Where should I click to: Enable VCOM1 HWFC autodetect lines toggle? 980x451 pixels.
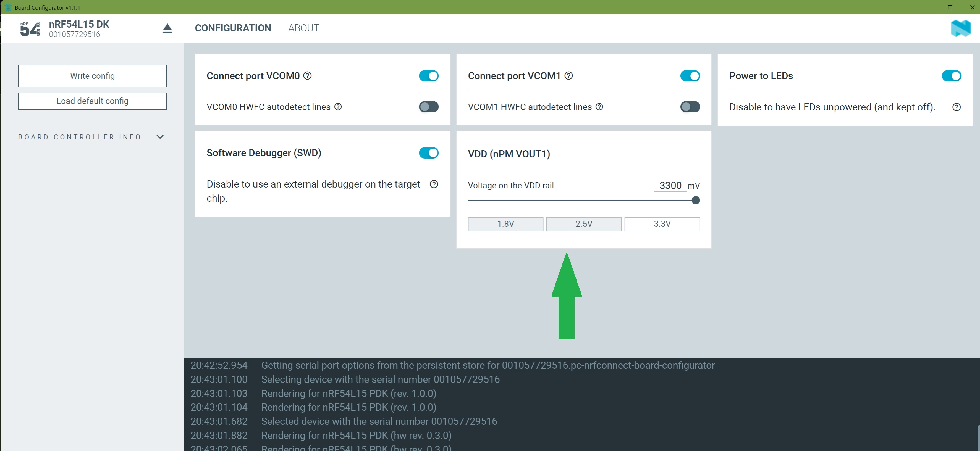tap(690, 107)
